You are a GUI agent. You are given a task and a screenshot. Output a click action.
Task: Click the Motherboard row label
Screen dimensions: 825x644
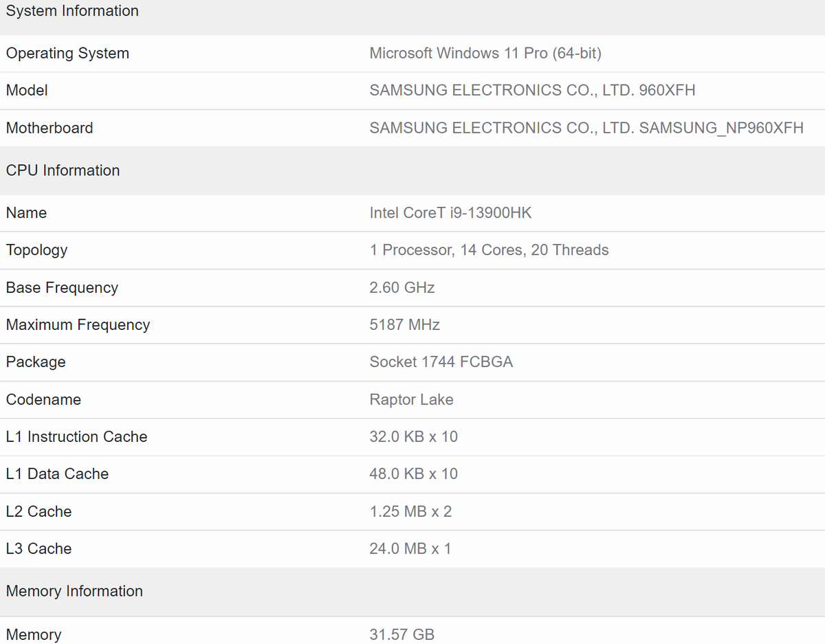pos(49,128)
